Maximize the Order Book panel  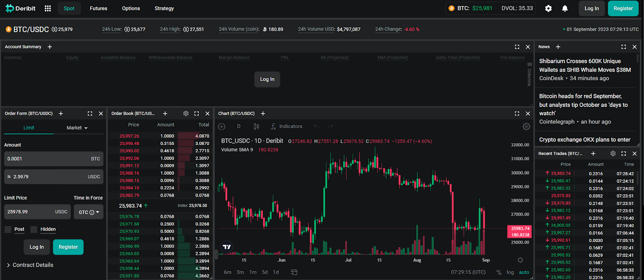coord(196,114)
